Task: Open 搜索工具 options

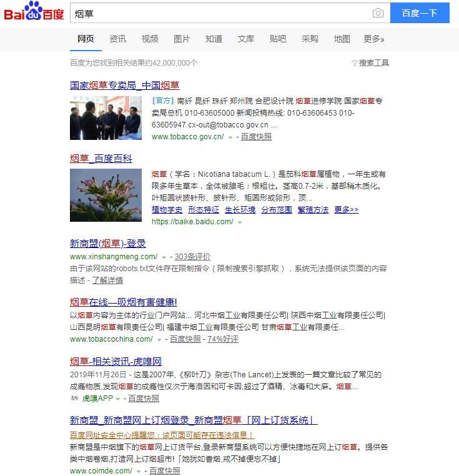Action: pyautogui.click(x=373, y=63)
